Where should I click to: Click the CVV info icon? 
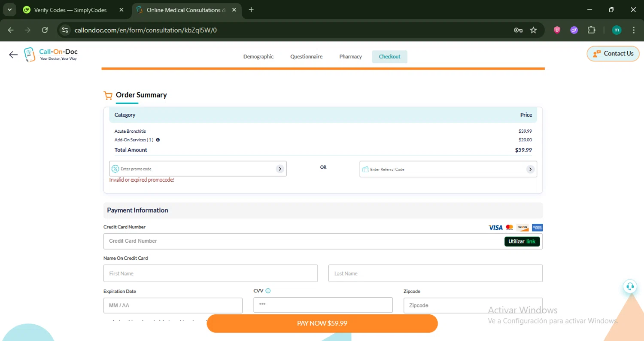click(268, 291)
